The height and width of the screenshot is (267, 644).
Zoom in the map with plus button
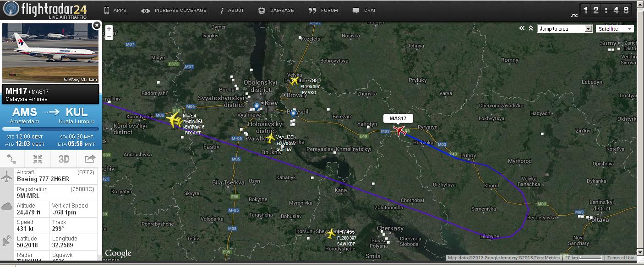[x=109, y=29]
